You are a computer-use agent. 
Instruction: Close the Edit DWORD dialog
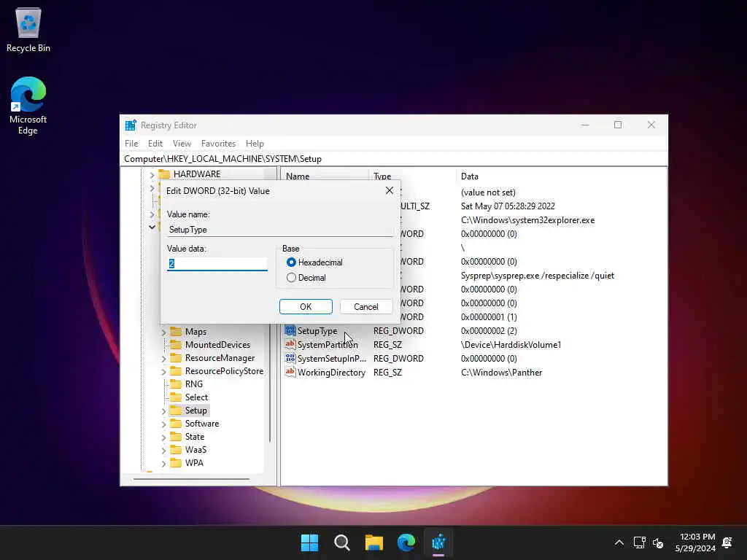point(390,190)
